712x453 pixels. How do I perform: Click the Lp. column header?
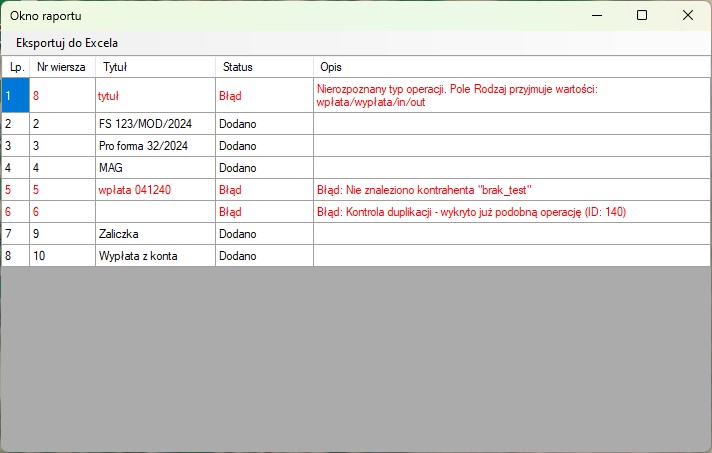tap(15, 67)
